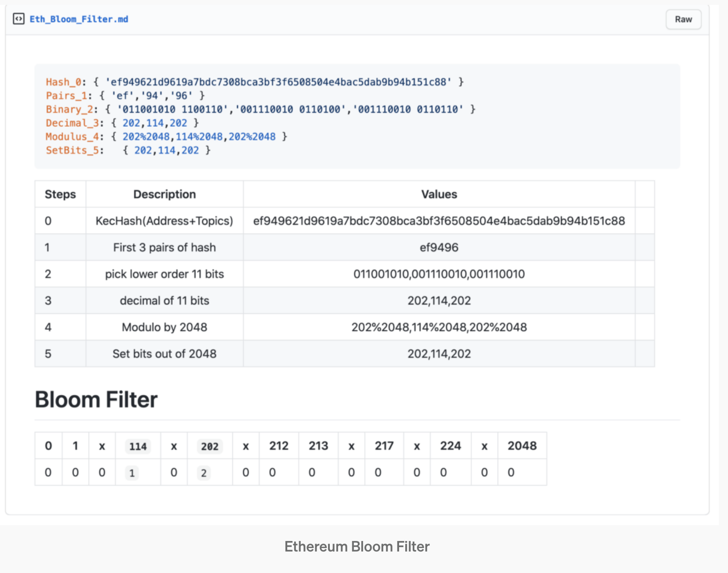Click step number 5 in Steps column
The height and width of the screenshot is (573, 728).
point(48,354)
